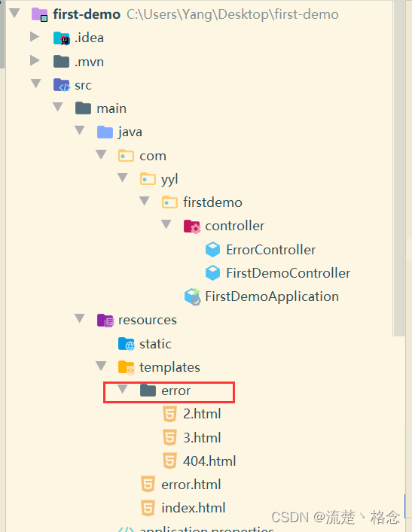Click the vertical scrollbar of project tree
Viewport: 412px width, 532px height.
pyautogui.click(x=398, y=168)
